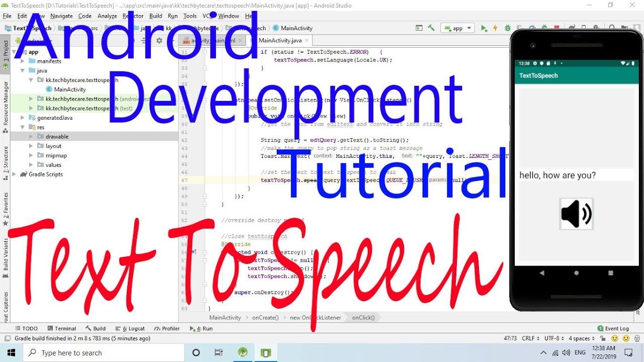Expand the manifests folder
The image size is (644, 362).
pos(23,61)
